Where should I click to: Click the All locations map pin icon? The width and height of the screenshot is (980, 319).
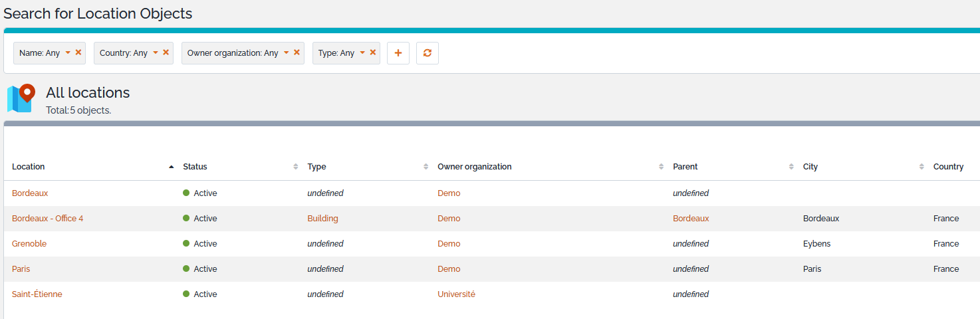coord(21,98)
